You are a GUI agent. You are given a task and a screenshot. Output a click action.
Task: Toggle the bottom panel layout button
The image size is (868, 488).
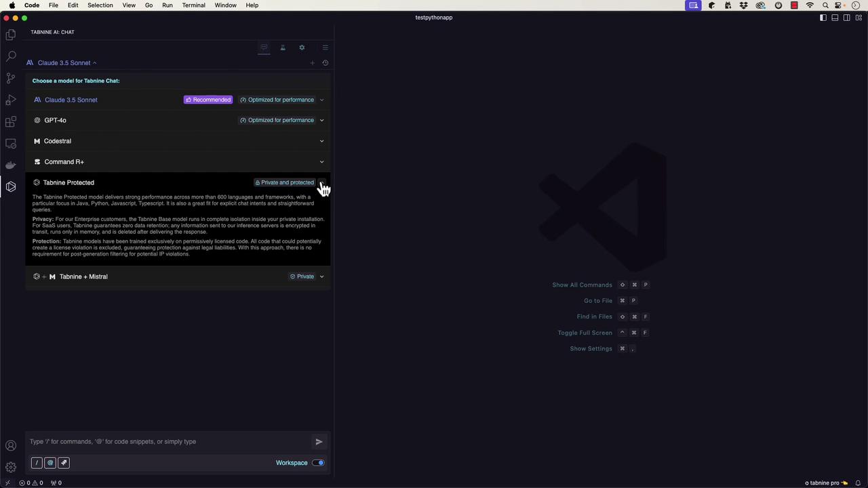pyautogui.click(x=835, y=18)
